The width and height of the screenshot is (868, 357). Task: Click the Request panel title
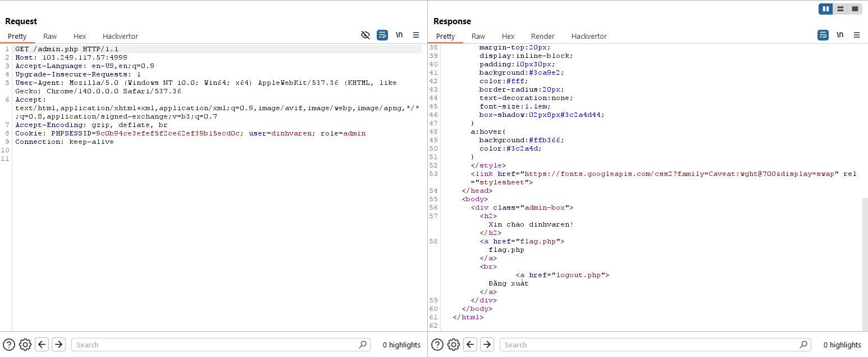[21, 21]
